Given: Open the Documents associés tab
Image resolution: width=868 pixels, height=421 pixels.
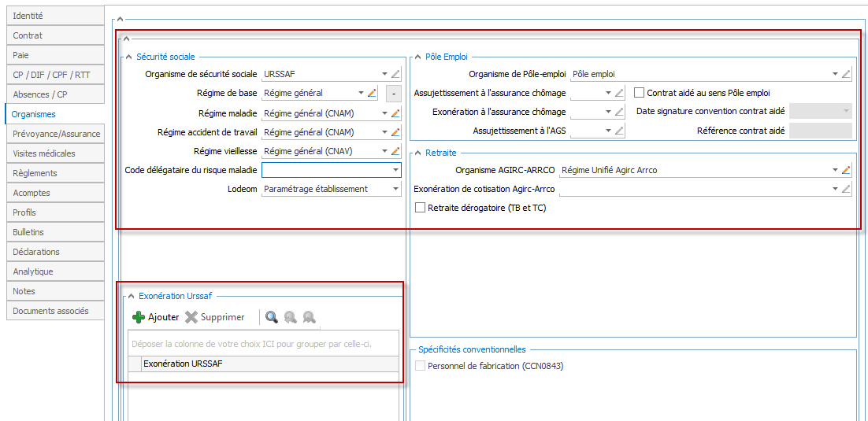Looking at the screenshot, I should (55, 311).
